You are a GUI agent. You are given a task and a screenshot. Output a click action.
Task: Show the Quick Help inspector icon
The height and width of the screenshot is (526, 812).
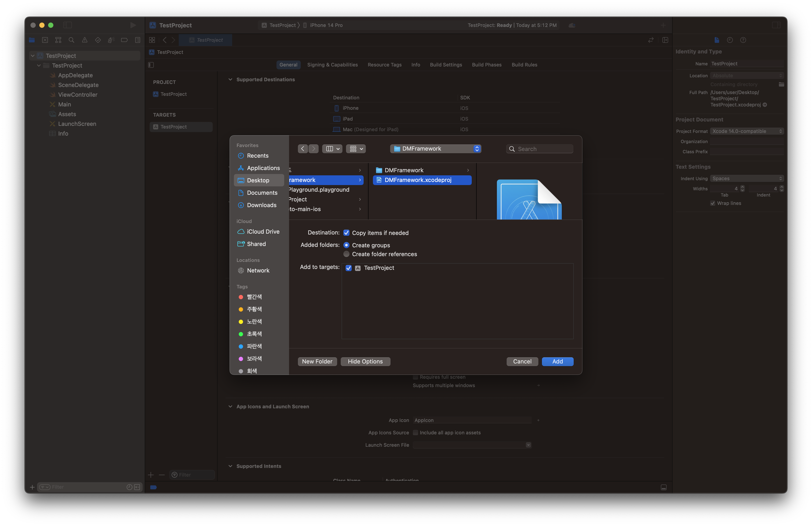743,40
